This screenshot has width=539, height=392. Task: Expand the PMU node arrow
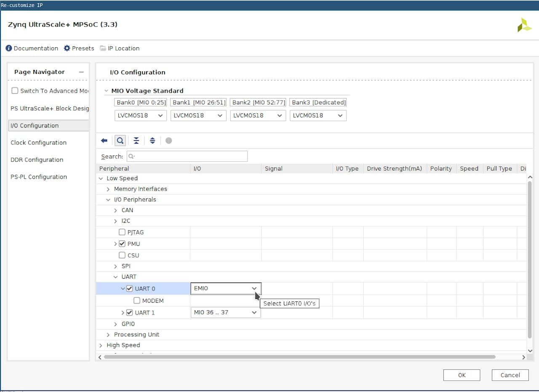coord(116,244)
